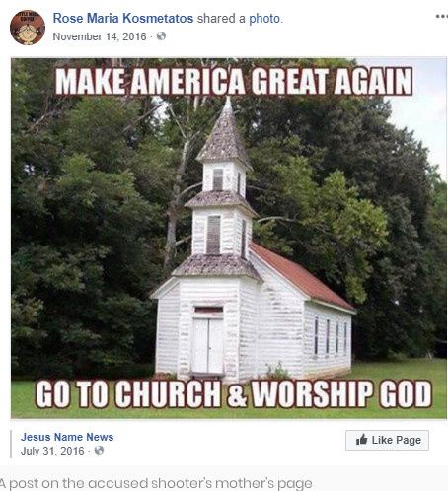Open Rose Maria Kosmetatos profile picture

tap(28, 28)
